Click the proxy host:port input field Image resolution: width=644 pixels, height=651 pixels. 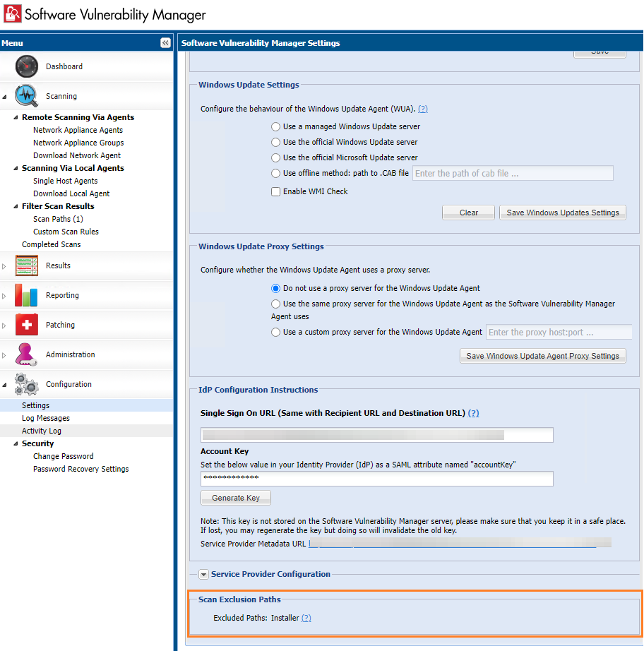[x=559, y=332]
